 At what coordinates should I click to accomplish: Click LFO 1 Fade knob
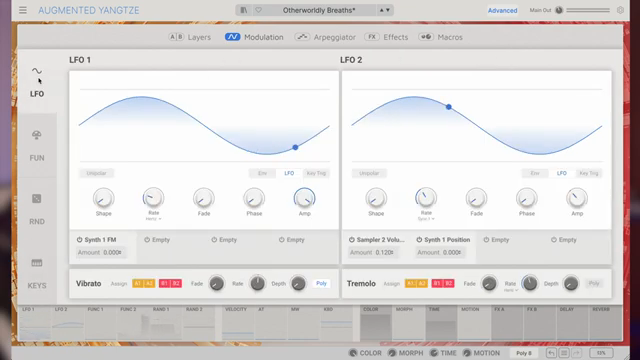pos(204,198)
